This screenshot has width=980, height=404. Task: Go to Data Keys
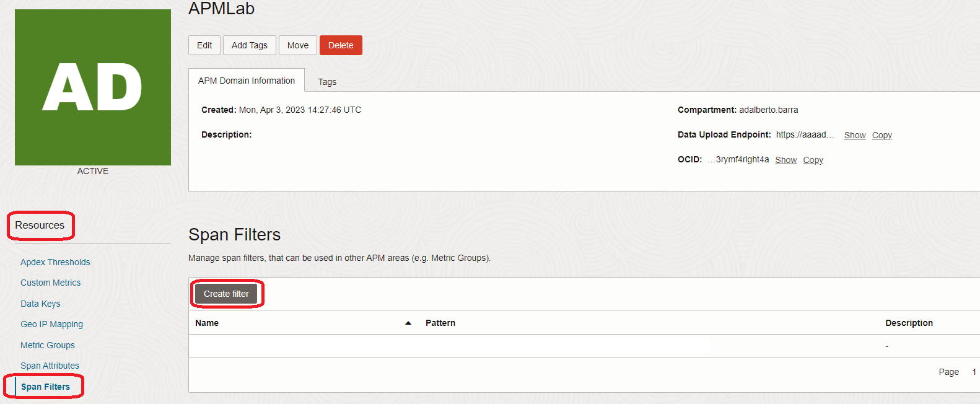(40, 304)
